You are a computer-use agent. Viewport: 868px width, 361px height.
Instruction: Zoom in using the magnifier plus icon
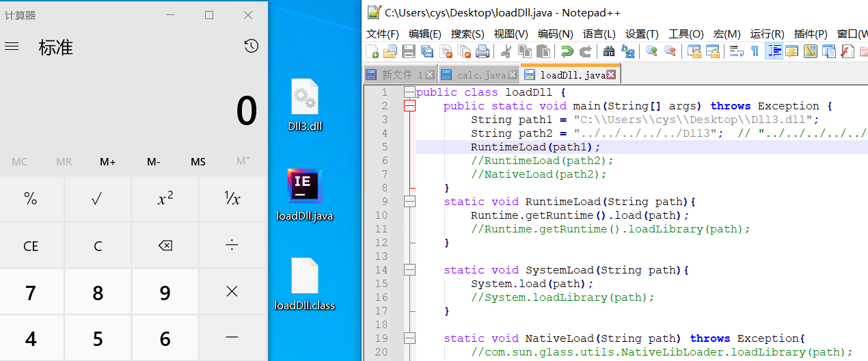(x=651, y=51)
